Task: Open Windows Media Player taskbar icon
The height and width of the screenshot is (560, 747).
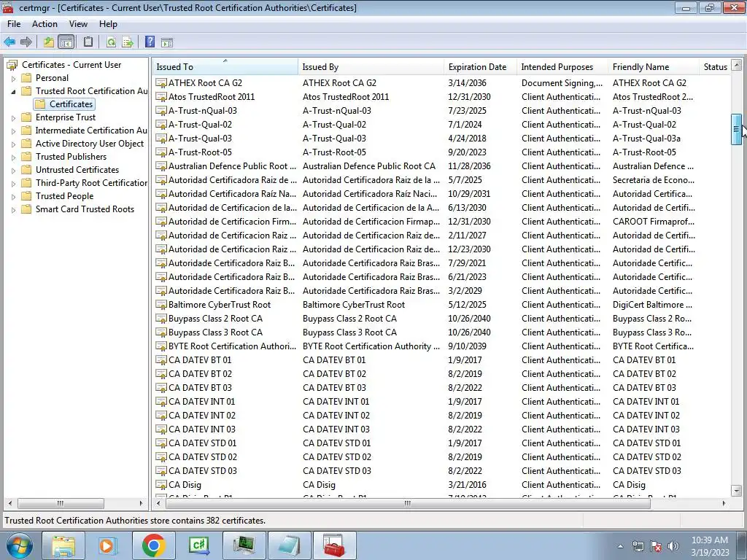Action: [107, 545]
